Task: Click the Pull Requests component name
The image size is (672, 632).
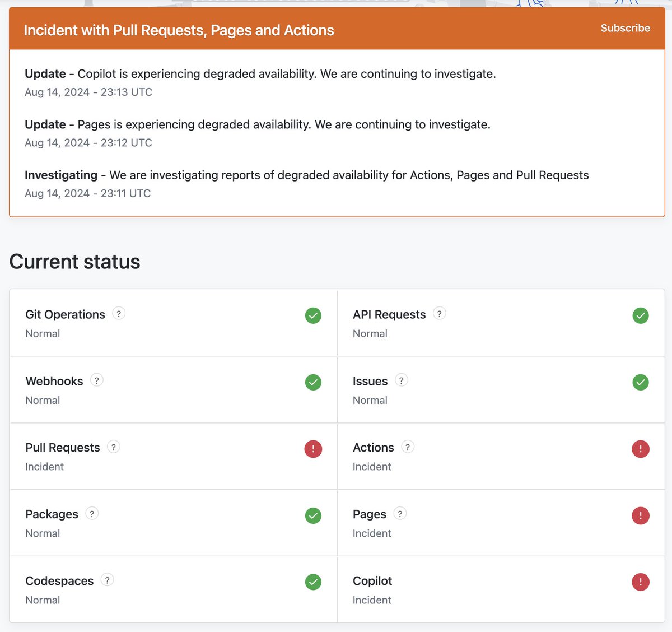Action: (63, 448)
